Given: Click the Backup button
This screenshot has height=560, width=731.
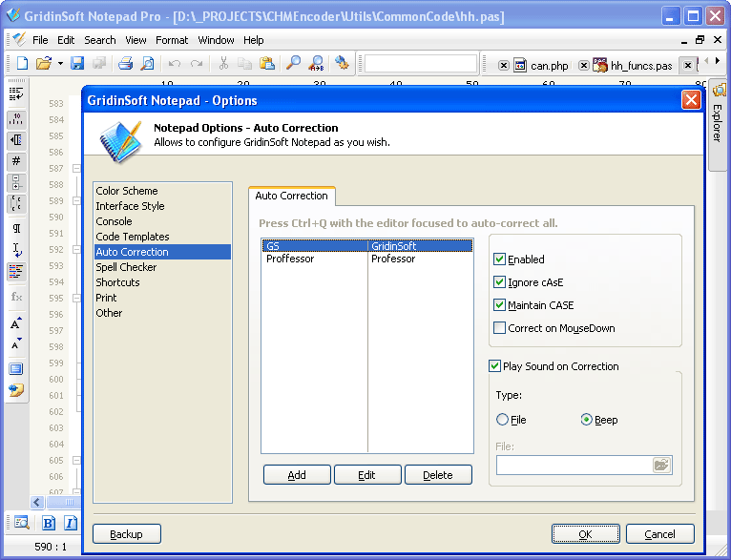Looking at the screenshot, I should coord(127,534).
